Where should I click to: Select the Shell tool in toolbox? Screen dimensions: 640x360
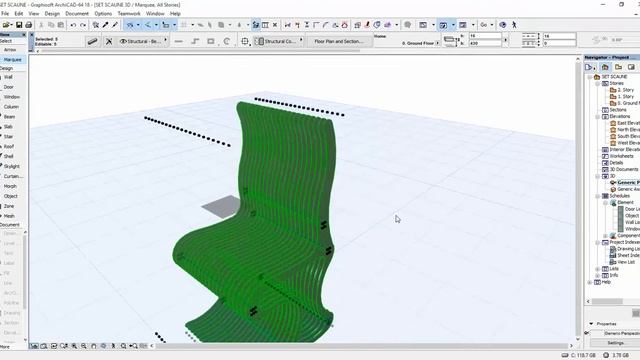pos(9,156)
